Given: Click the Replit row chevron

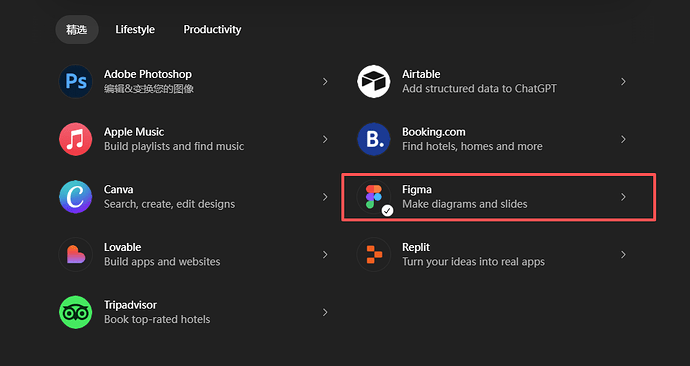Looking at the screenshot, I should (x=623, y=254).
